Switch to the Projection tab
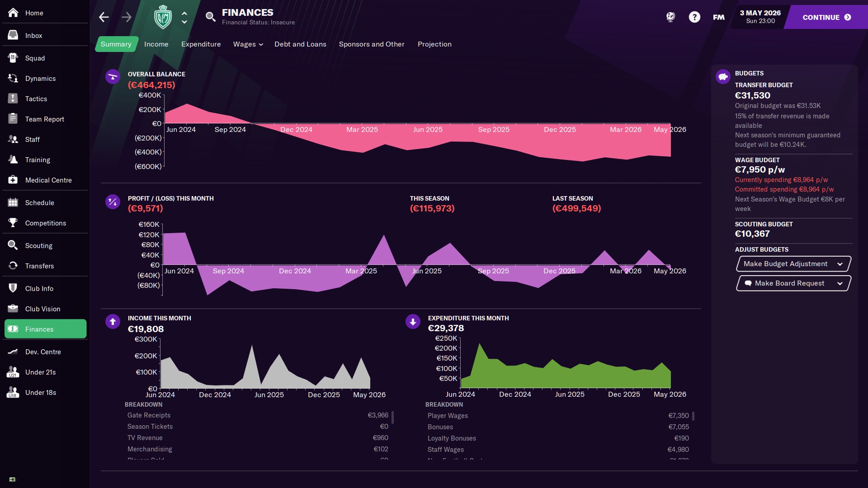This screenshot has width=868, height=488. click(x=434, y=44)
